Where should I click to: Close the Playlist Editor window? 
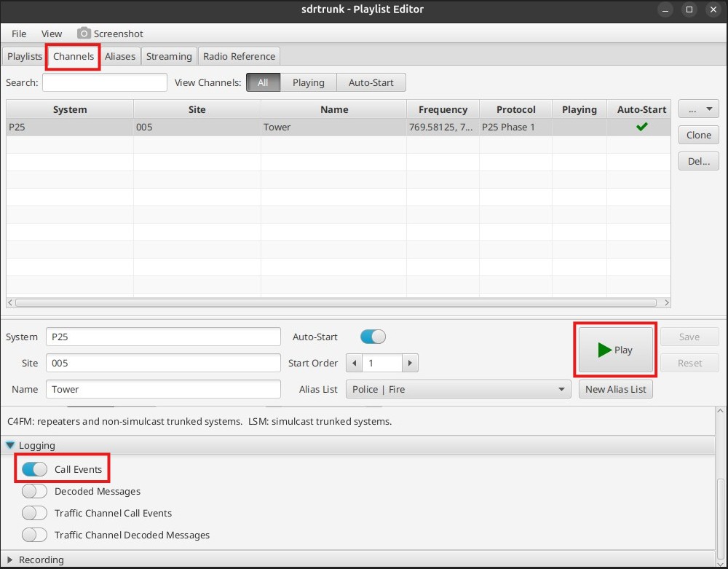pos(713,9)
